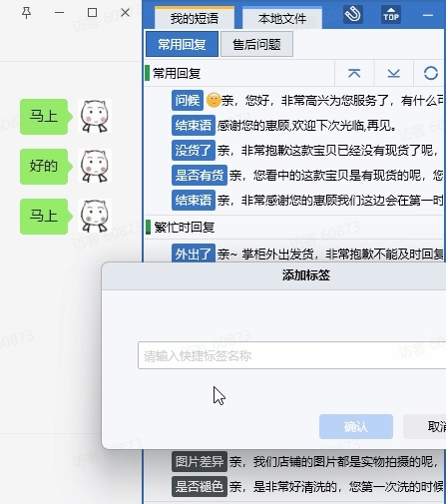Screen dimensions: 446x504
Task: Jump to bottom with the down-arrow icon
Action: [x=393, y=73]
